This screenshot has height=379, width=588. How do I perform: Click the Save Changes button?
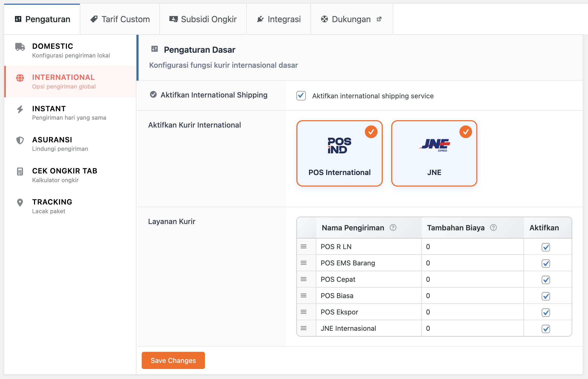point(173,360)
